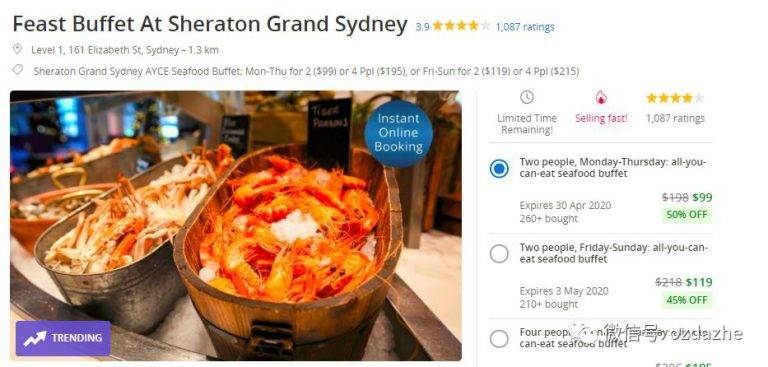Screen dimensions: 768x367
Task: Click the location pin icon beside the address
Action: (x=17, y=49)
